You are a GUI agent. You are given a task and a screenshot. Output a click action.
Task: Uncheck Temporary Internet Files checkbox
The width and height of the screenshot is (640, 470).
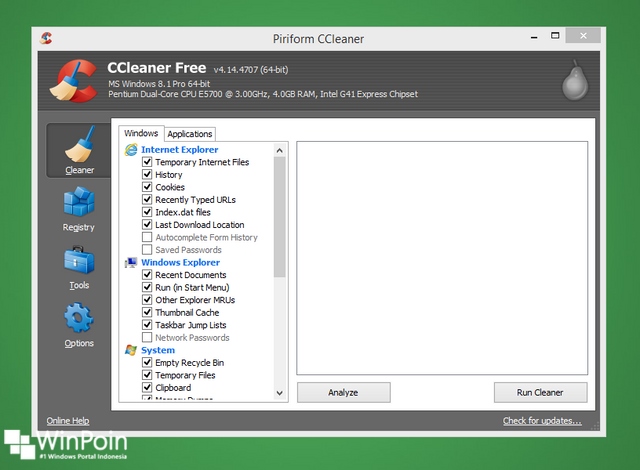pos(147,162)
